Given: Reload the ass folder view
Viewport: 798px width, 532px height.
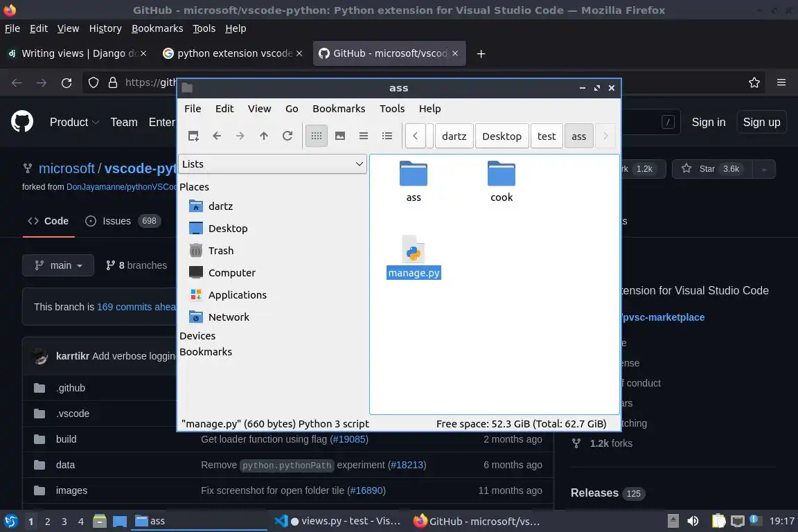Looking at the screenshot, I should click(x=287, y=136).
